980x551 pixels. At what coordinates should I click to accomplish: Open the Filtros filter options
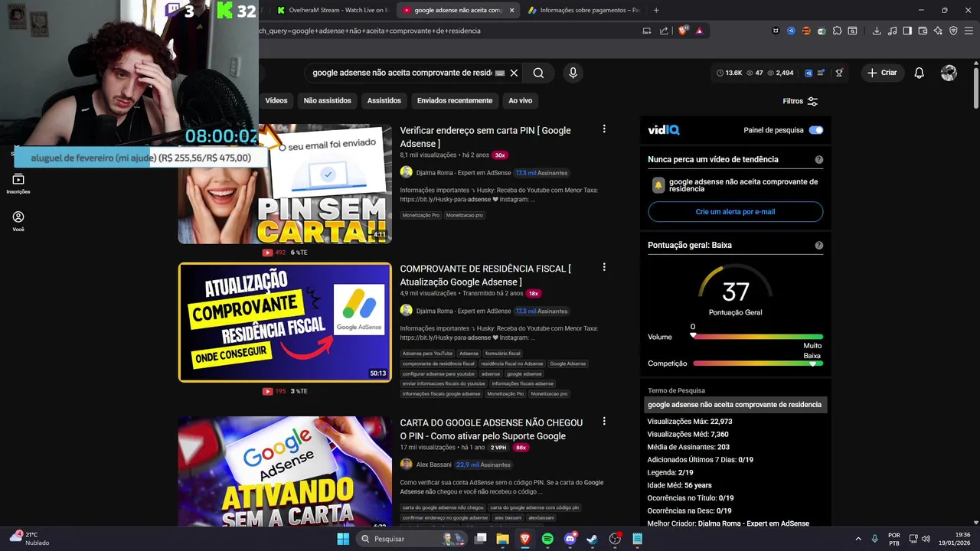[800, 101]
